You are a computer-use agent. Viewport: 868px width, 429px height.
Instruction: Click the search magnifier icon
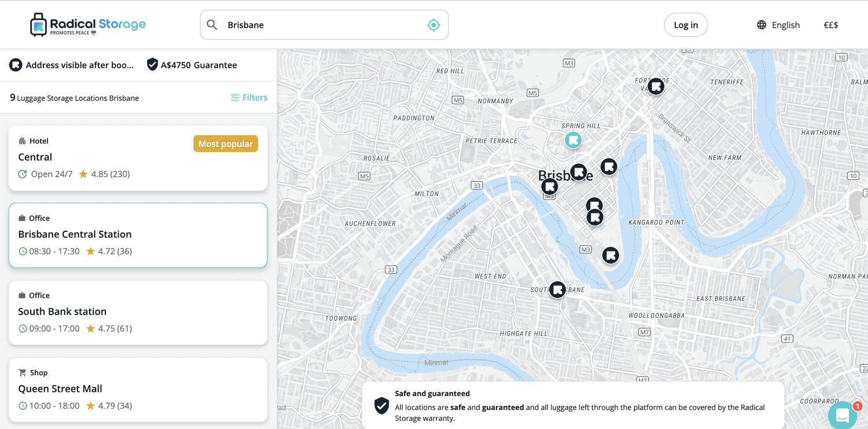pyautogui.click(x=212, y=25)
